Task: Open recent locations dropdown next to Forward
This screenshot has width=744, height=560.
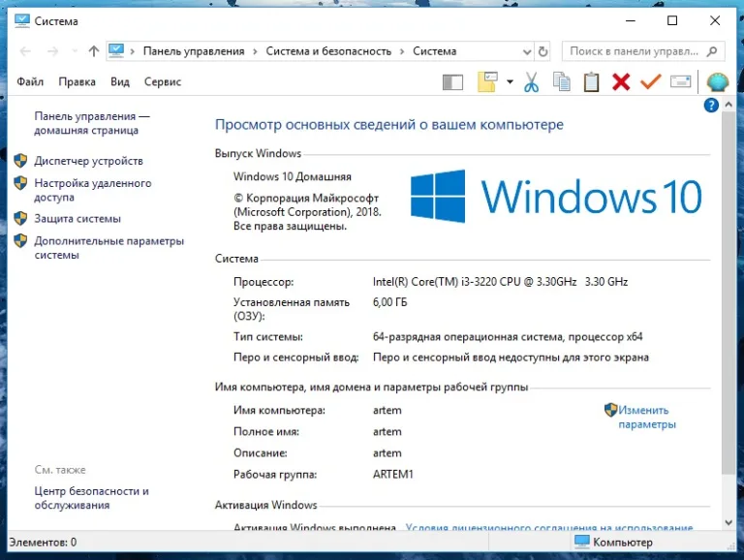Action: coord(75,51)
